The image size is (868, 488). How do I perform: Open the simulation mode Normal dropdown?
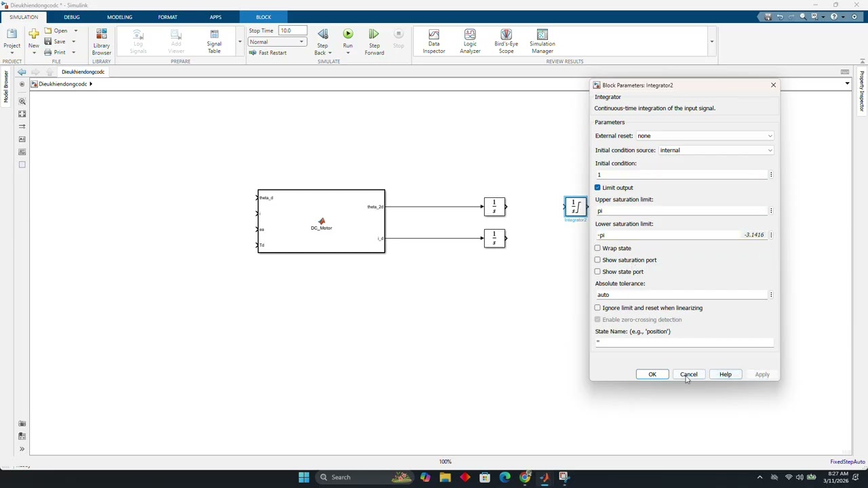click(x=277, y=42)
